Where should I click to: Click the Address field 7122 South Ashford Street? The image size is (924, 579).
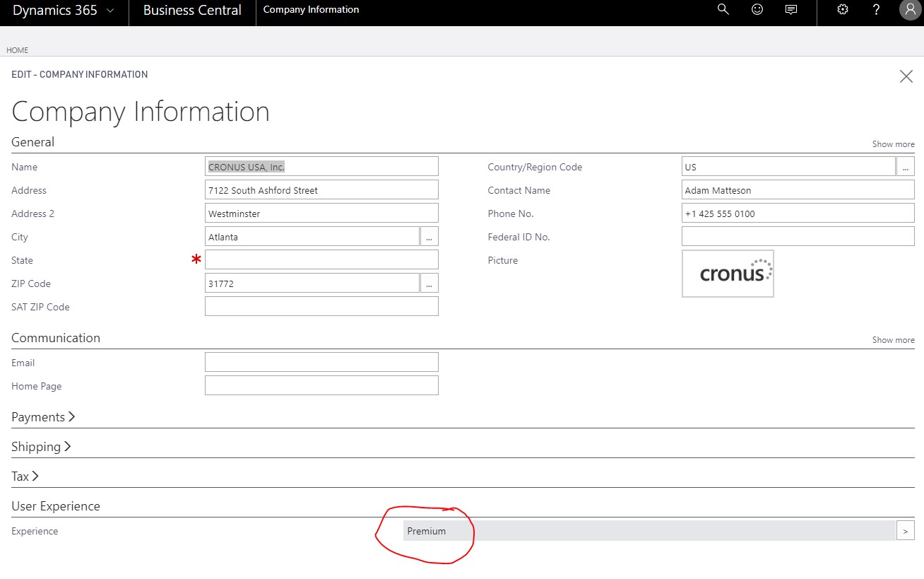point(321,190)
